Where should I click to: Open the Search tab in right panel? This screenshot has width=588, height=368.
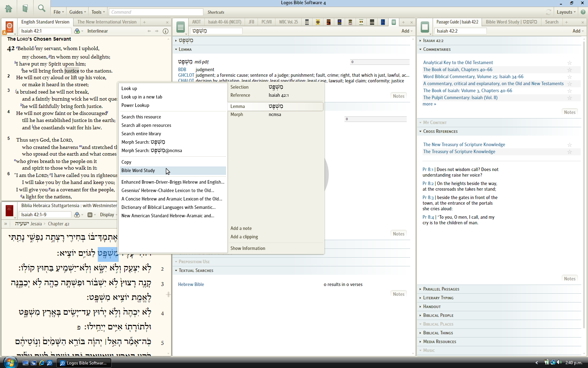click(x=552, y=22)
